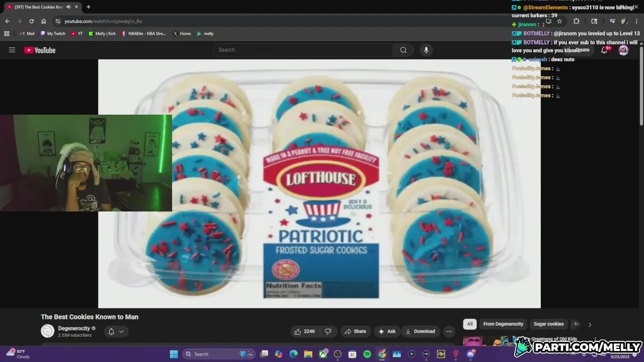This screenshot has width=644, height=362.
Task: Open the X Home bookmark
Action: click(182, 34)
